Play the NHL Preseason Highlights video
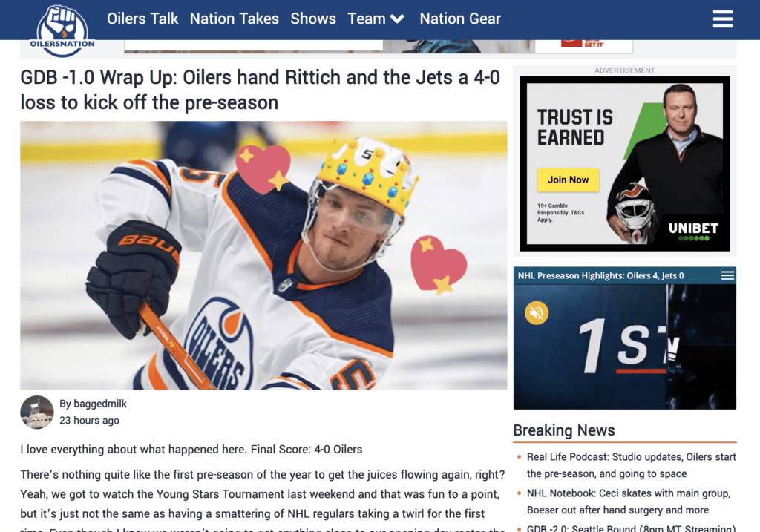Screen dimensions: 760x532 pyautogui.click(x=624, y=347)
